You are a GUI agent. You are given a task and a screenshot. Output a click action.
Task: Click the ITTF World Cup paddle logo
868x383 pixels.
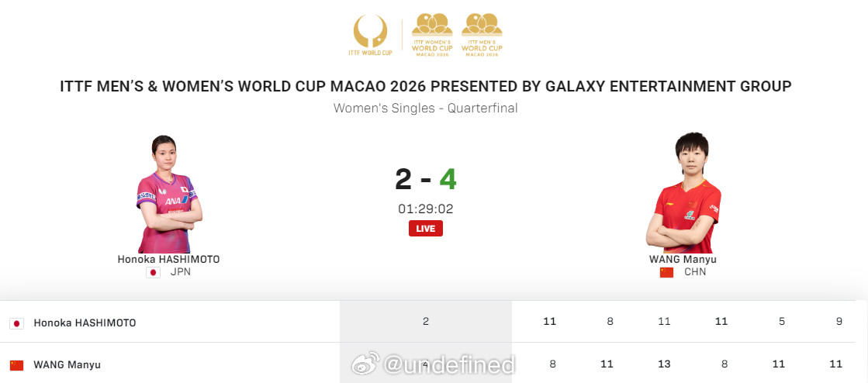pyautogui.click(x=370, y=36)
